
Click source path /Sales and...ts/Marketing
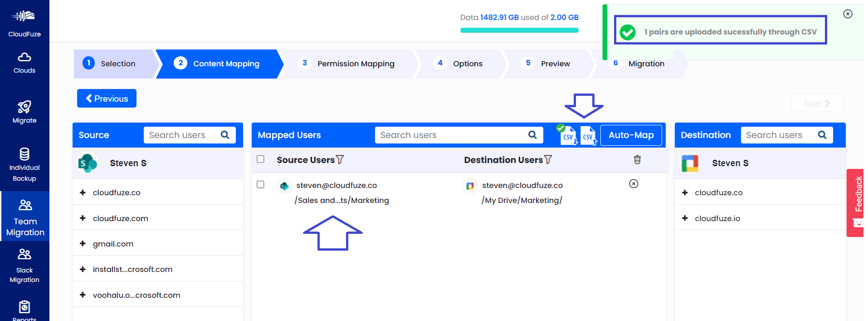(x=341, y=200)
